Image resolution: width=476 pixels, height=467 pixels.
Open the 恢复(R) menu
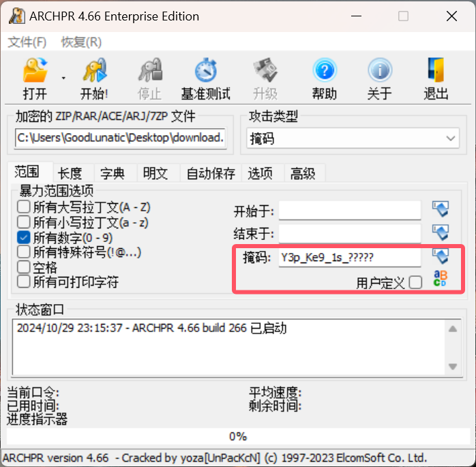(81, 42)
